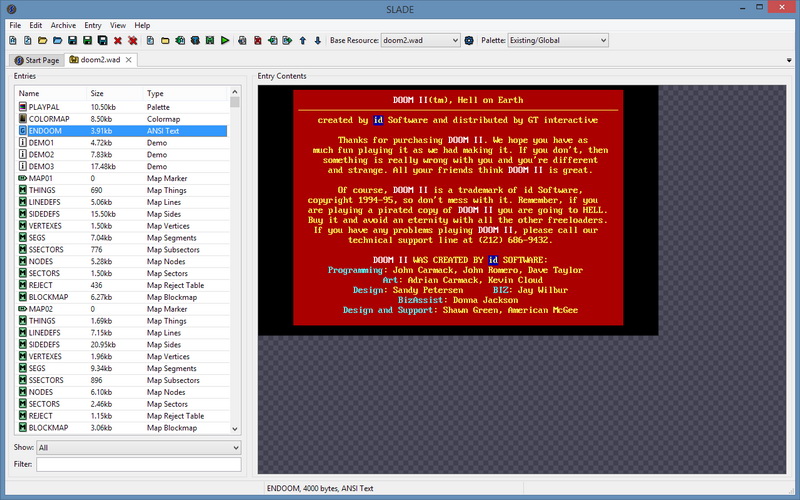Click the Open archive folder icon
The height and width of the screenshot is (500, 800).
(x=43, y=41)
